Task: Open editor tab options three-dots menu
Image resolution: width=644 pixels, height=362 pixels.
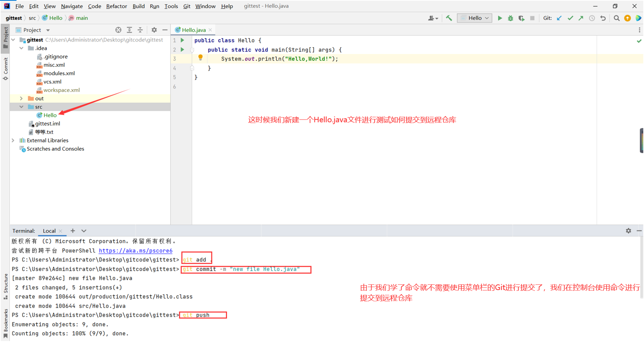Action: pos(639,30)
